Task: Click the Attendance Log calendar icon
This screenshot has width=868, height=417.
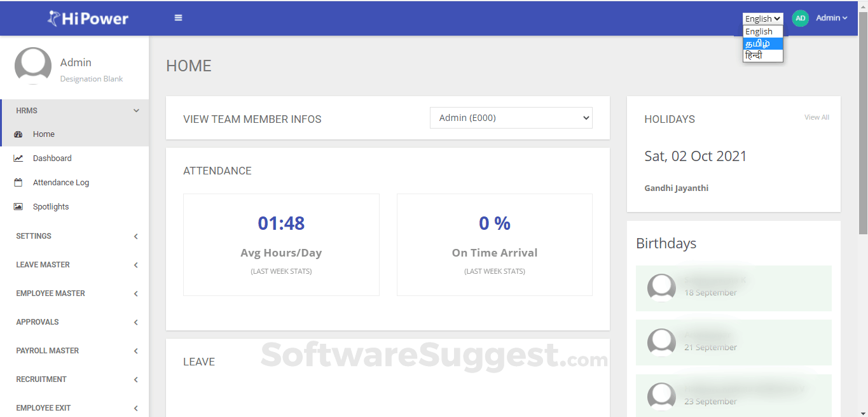Action: 18,183
